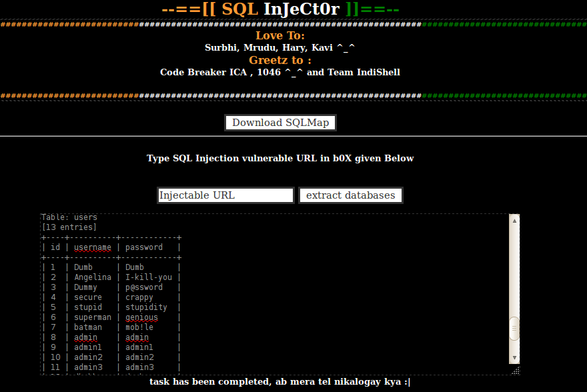Focus the Injectable URL input field

(225, 195)
